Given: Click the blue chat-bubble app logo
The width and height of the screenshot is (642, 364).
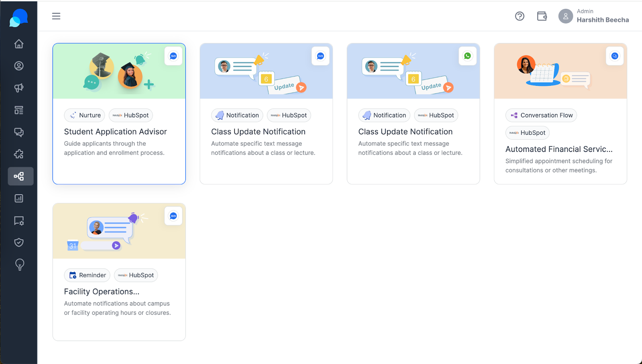Looking at the screenshot, I should coord(18,18).
